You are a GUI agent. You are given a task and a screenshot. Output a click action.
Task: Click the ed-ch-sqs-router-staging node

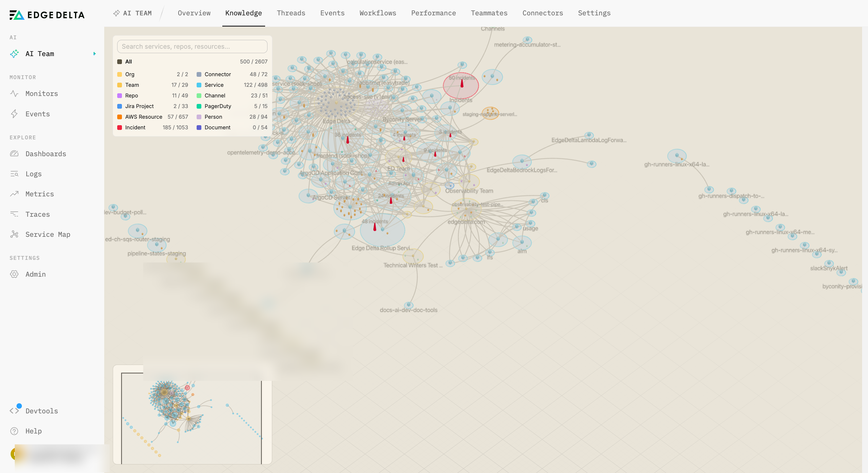point(138,230)
